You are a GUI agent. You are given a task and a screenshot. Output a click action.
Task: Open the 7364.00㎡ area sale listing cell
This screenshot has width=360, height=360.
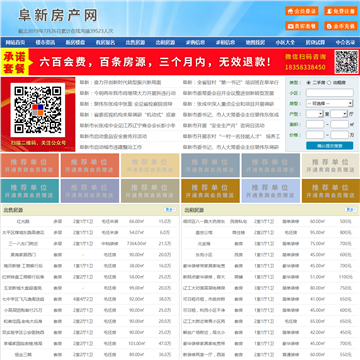pyautogui.click(x=136, y=244)
